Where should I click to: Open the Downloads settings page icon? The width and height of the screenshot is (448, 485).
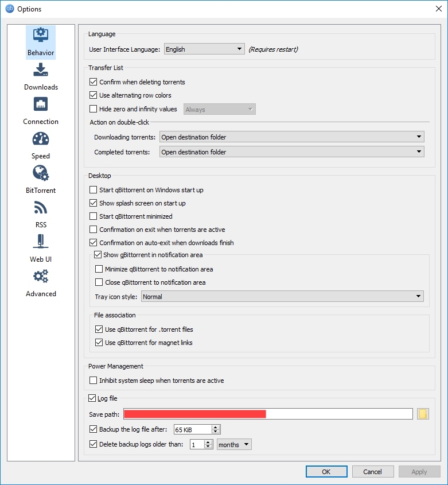click(x=41, y=69)
